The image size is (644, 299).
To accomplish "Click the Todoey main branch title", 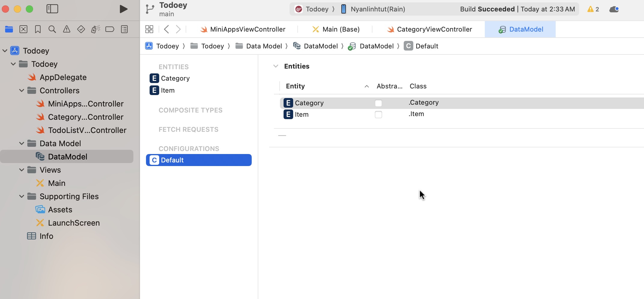I will pyautogui.click(x=173, y=9).
